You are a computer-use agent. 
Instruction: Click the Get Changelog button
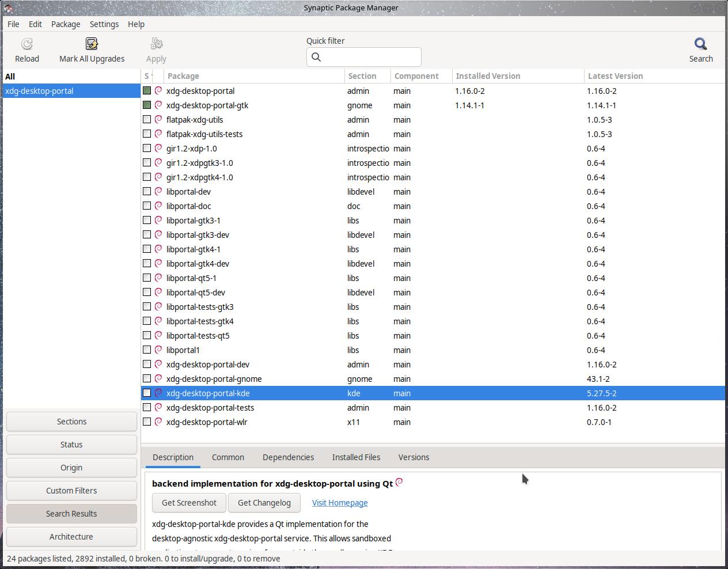point(264,503)
